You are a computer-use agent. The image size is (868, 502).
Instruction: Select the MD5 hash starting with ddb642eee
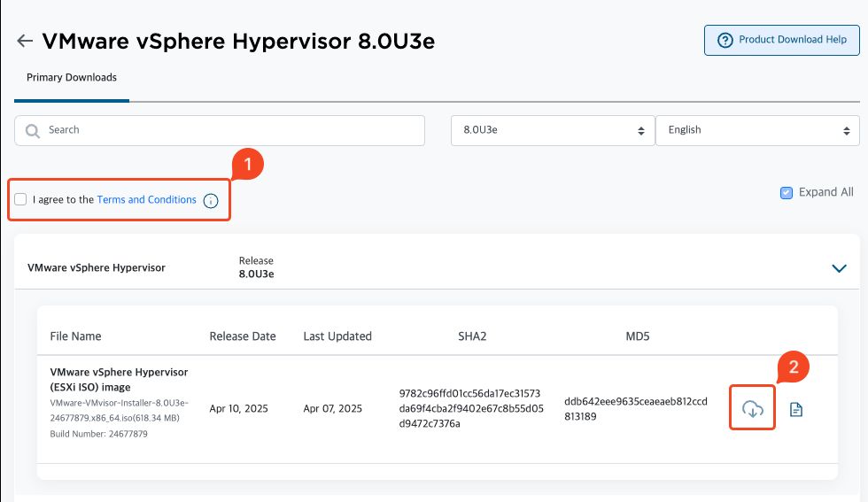(636, 408)
